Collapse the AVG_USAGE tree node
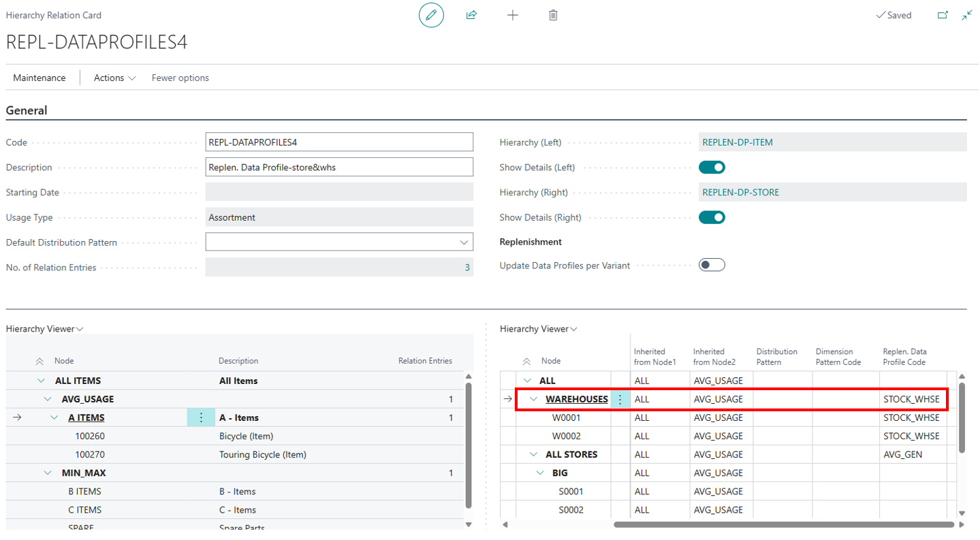The width and height of the screenshot is (980, 540). pyautogui.click(x=48, y=399)
